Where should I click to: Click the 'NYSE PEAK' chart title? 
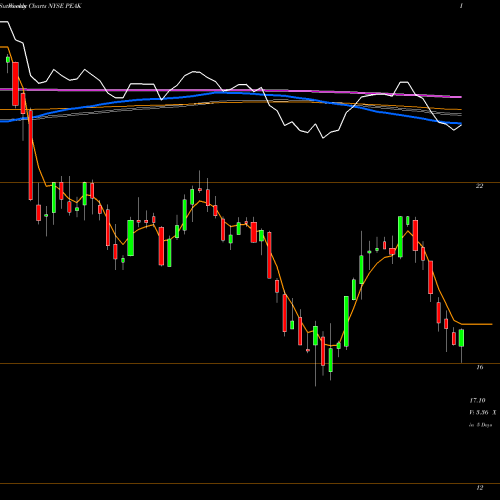click(65, 6)
